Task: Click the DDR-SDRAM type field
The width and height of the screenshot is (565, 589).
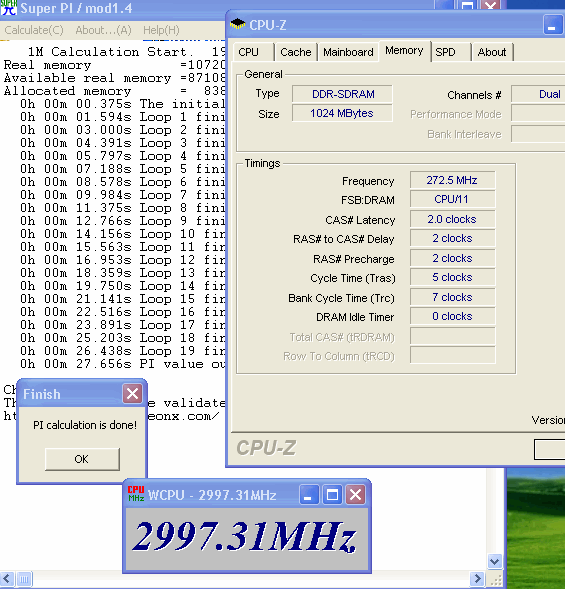Action: (x=342, y=94)
